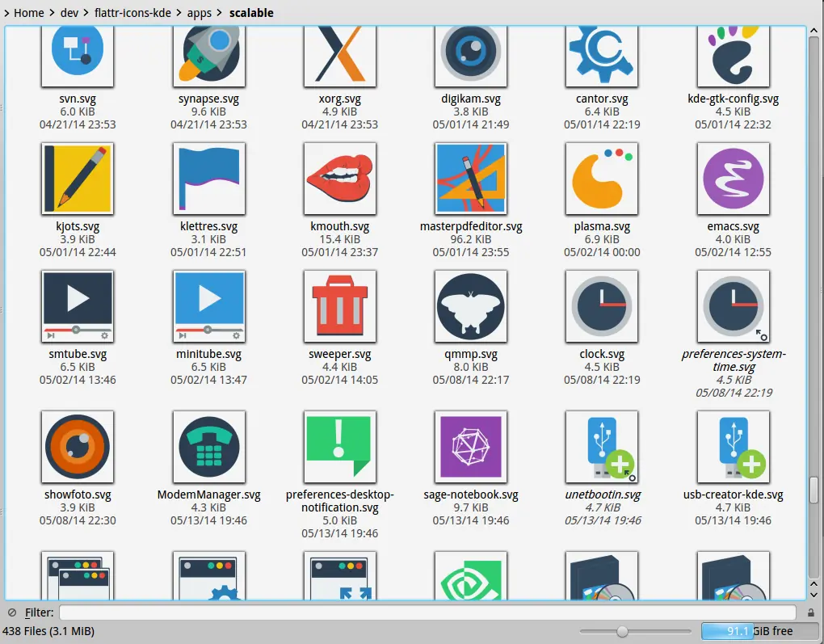Click the usb-creator-kde.svg file name
Image resolution: width=824 pixels, height=644 pixels.
click(x=733, y=495)
